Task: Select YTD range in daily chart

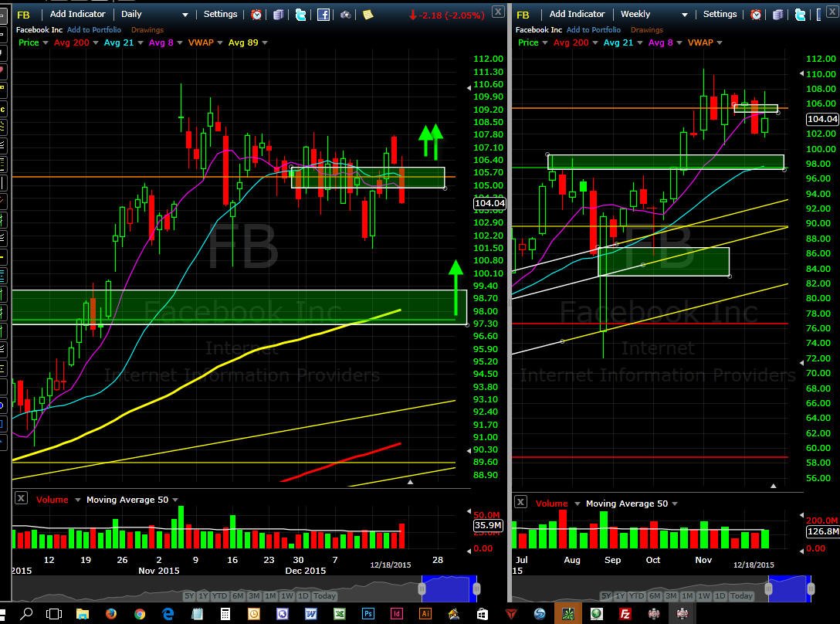Action: [219, 595]
